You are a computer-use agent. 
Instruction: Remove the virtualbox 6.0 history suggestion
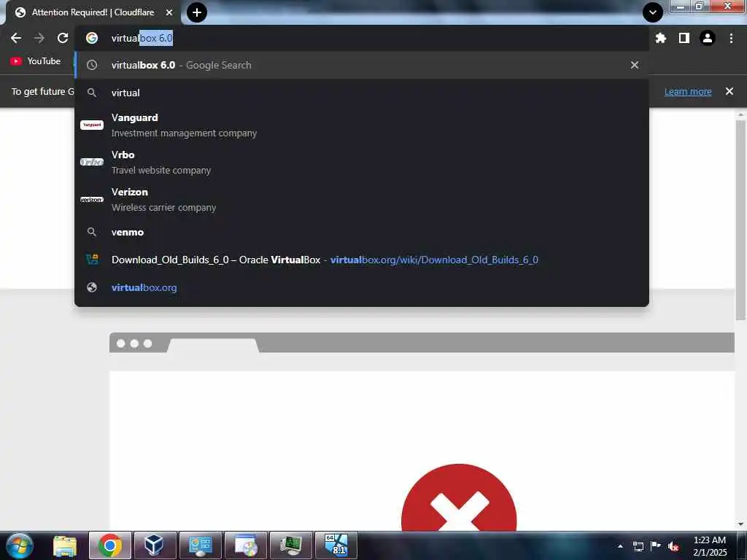coord(635,65)
